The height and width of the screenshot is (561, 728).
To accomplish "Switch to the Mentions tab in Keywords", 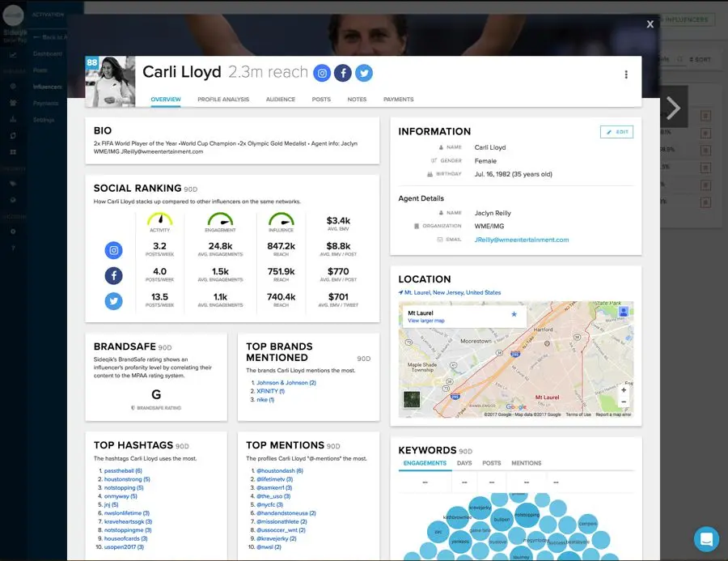I will (x=527, y=463).
